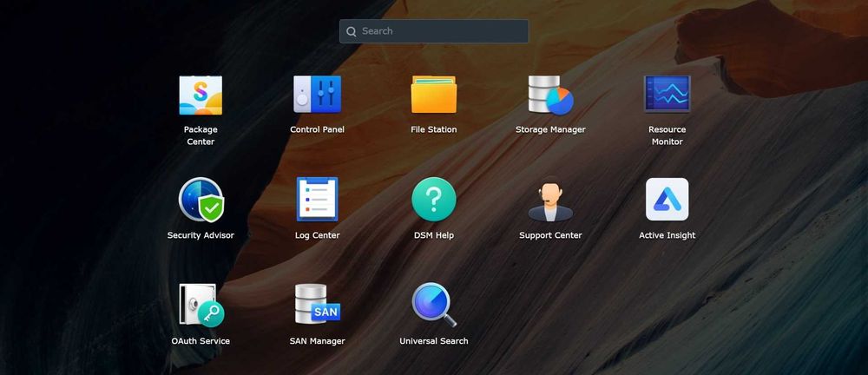Image resolution: width=868 pixels, height=375 pixels.
Task: Open the File Station folder icon
Action: tap(434, 94)
